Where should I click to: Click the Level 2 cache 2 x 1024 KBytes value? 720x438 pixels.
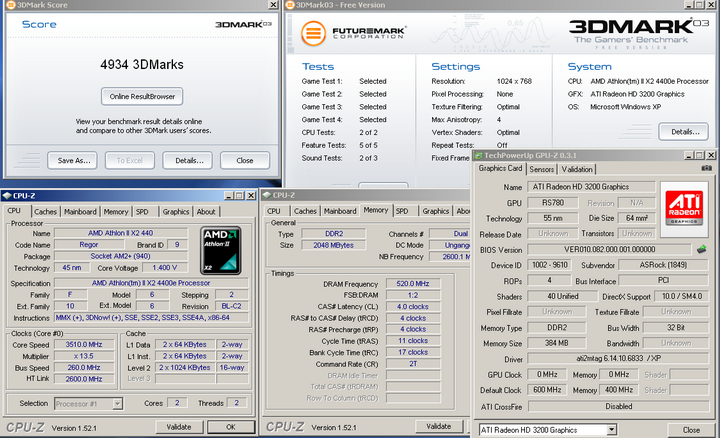click(185, 367)
